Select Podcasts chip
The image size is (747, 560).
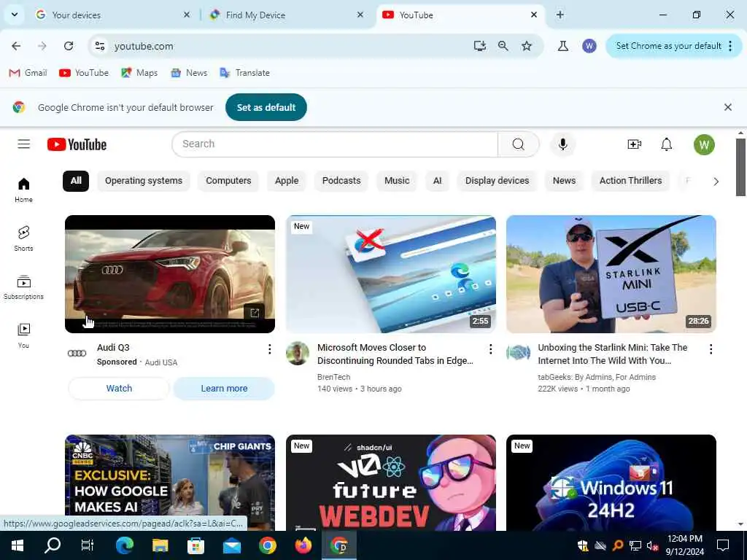341,181
